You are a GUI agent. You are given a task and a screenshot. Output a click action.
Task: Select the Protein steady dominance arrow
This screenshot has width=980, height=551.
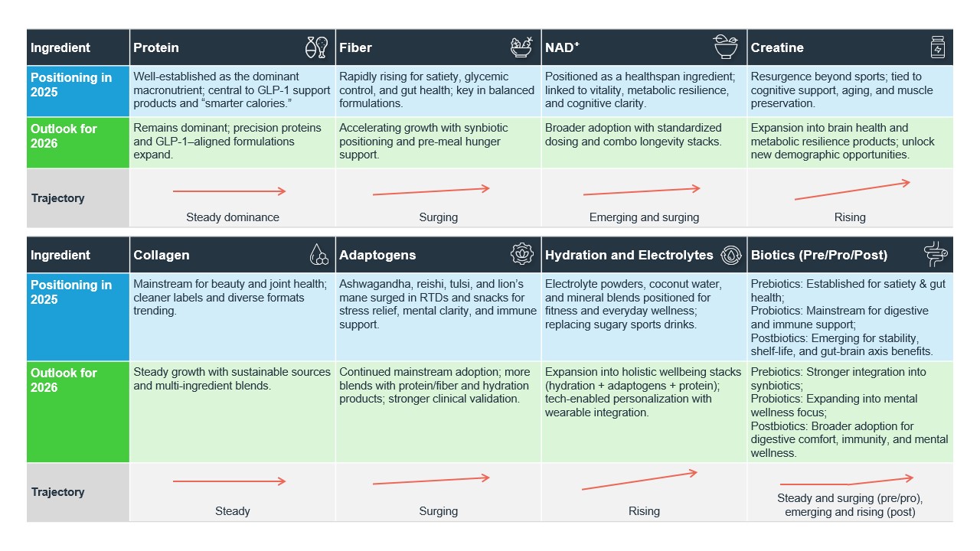(x=229, y=191)
